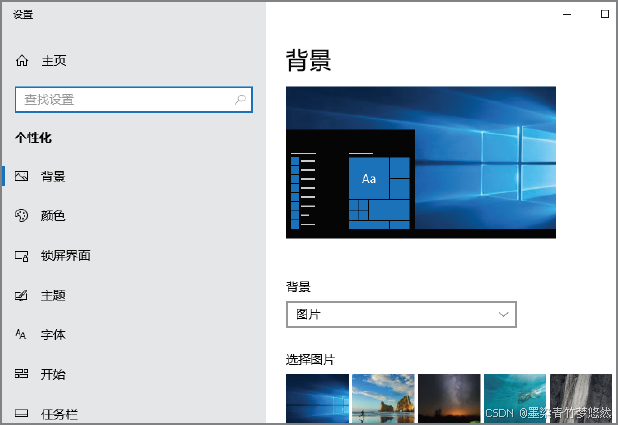Viewport: 618px width, 425px height.
Task: Select 背景 in the sidebar
Action: click(53, 176)
